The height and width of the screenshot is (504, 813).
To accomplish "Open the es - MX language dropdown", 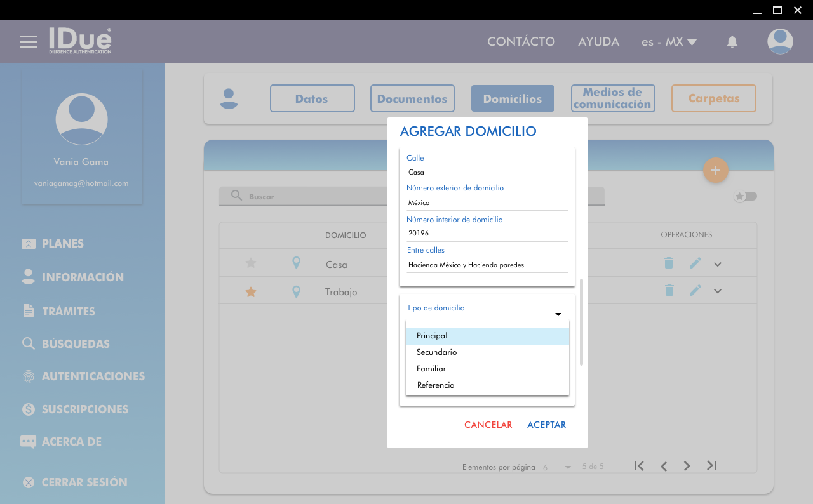I will point(669,42).
